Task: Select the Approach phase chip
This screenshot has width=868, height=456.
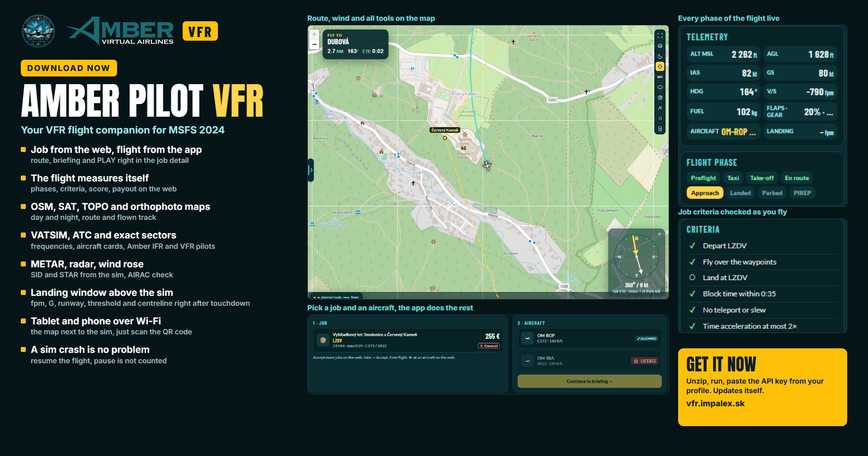Action: [x=705, y=193]
